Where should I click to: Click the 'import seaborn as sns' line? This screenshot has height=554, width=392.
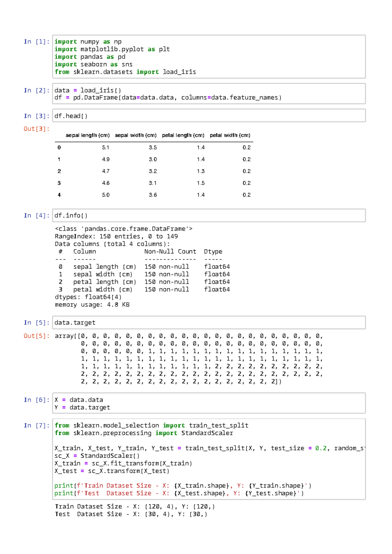93,64
